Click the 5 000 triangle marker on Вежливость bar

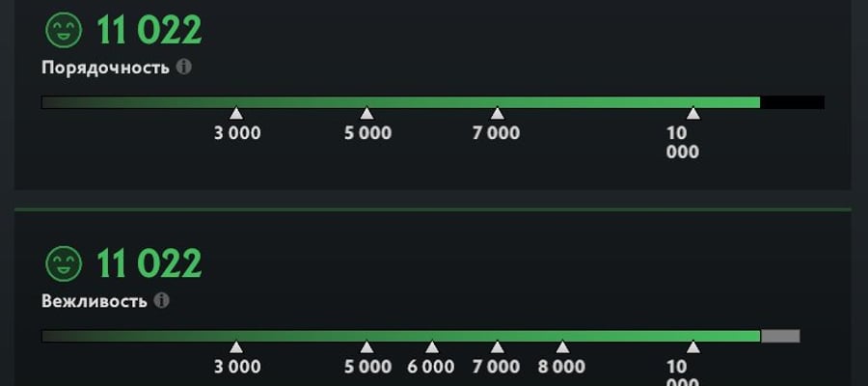pos(366,347)
